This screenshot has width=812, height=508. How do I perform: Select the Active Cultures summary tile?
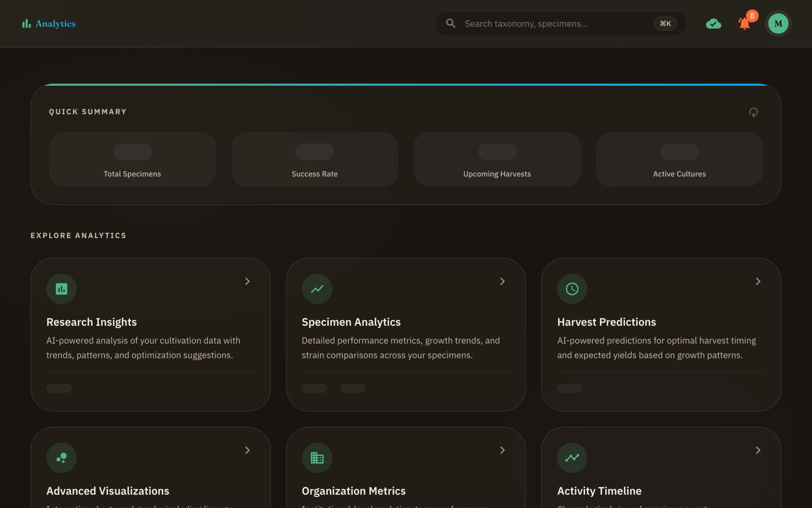[680, 160]
